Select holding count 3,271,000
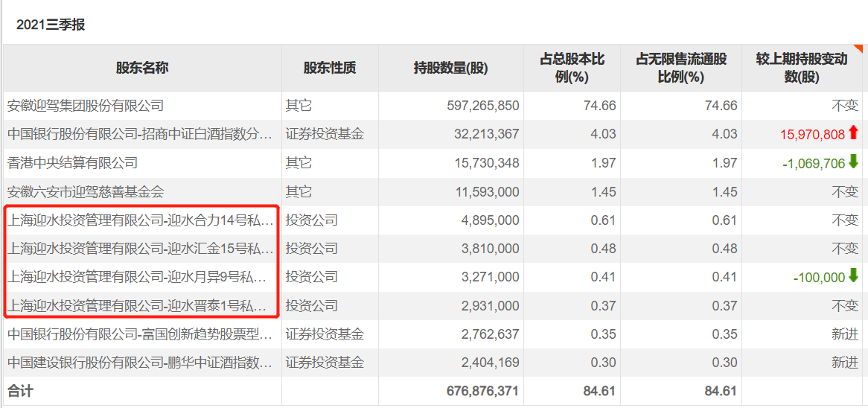The image size is (868, 408). coord(490,277)
